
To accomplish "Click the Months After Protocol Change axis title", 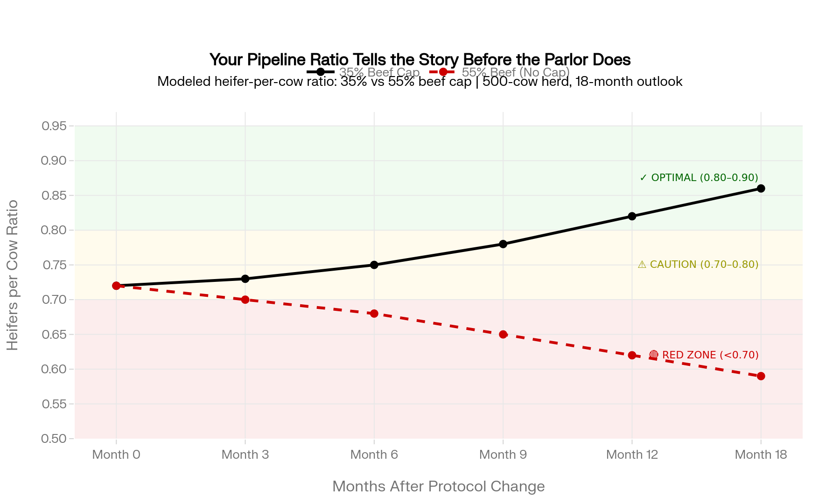I will (439, 486).
